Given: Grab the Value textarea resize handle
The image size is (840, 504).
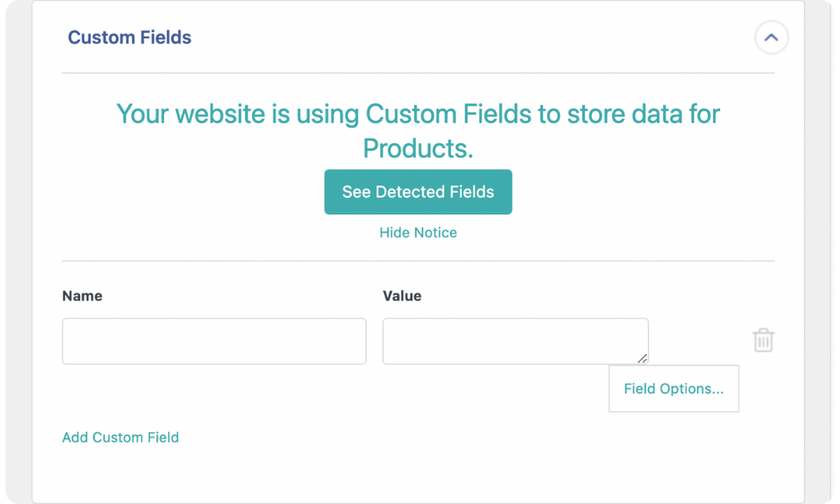Looking at the screenshot, I should [642, 358].
